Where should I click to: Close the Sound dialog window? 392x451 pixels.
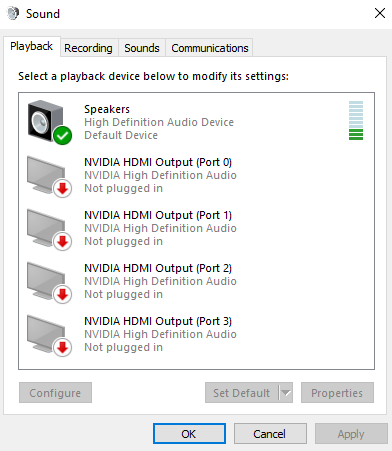[x=380, y=13]
